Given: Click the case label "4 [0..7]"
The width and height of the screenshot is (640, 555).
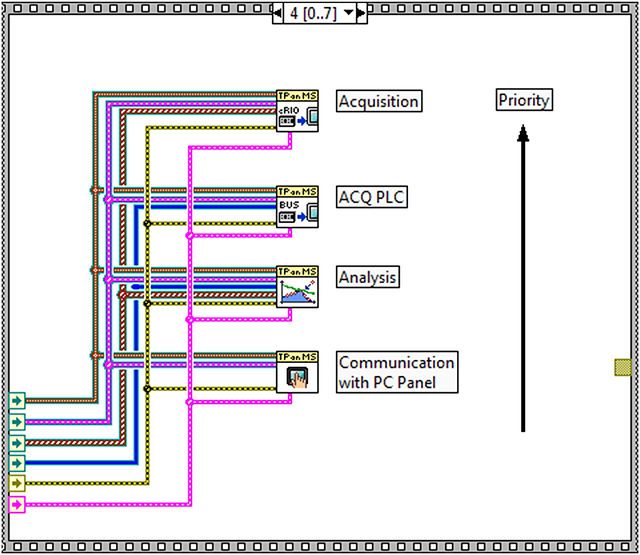Looking at the screenshot, I should 313,13.
